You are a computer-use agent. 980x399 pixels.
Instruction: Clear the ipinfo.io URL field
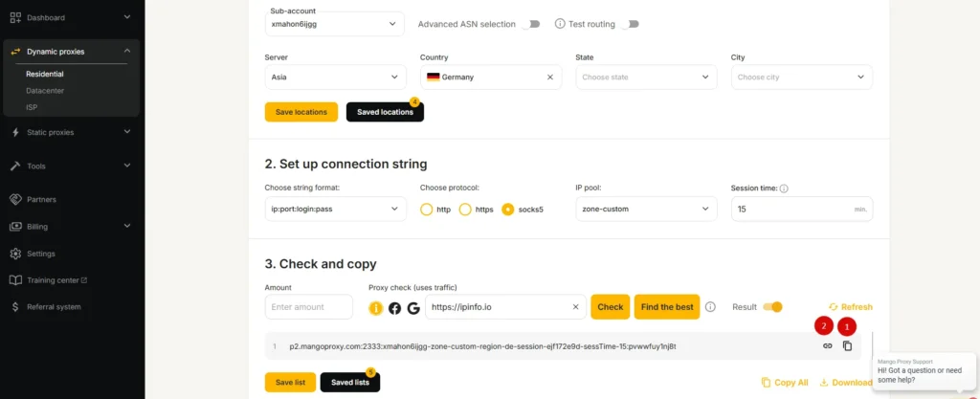575,306
